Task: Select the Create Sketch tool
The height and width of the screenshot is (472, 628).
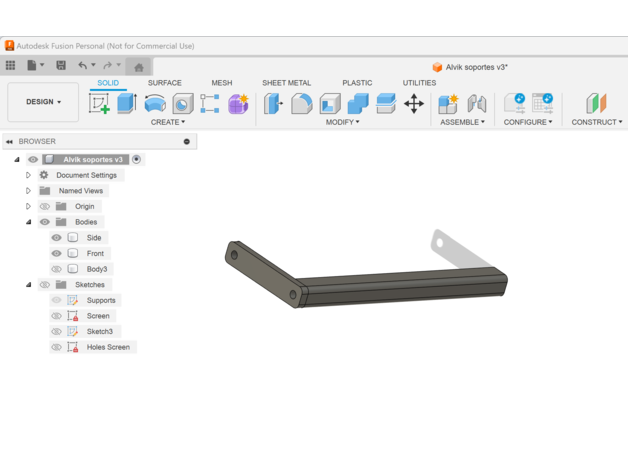Action: tap(99, 103)
